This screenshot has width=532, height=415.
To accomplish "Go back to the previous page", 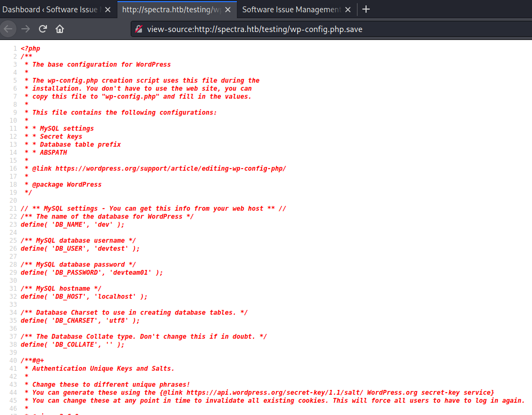I will (x=8, y=29).
